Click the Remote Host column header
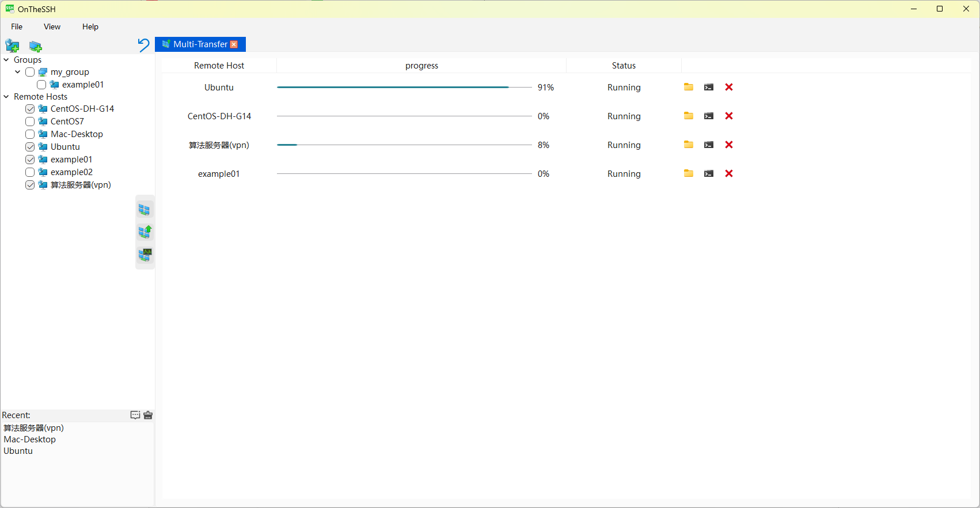This screenshot has width=980, height=508. [219, 66]
